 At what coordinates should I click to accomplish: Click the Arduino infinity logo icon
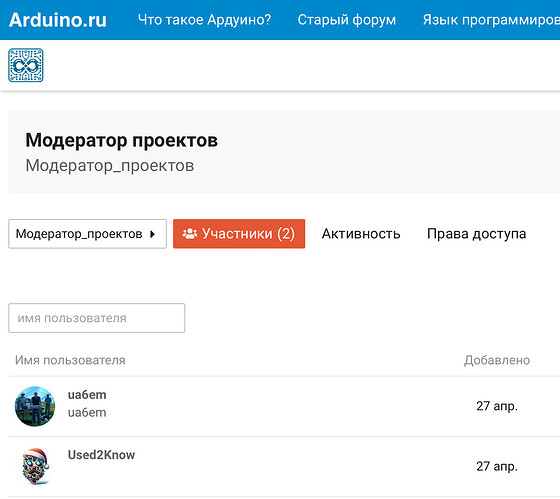(26, 65)
